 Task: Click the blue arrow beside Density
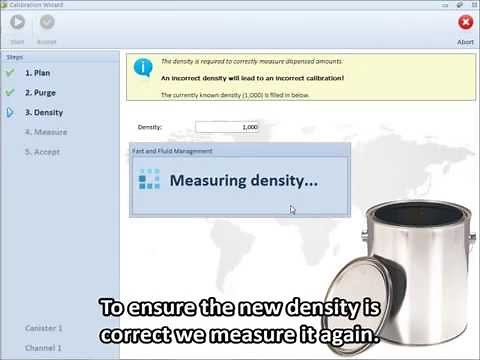click(10, 112)
